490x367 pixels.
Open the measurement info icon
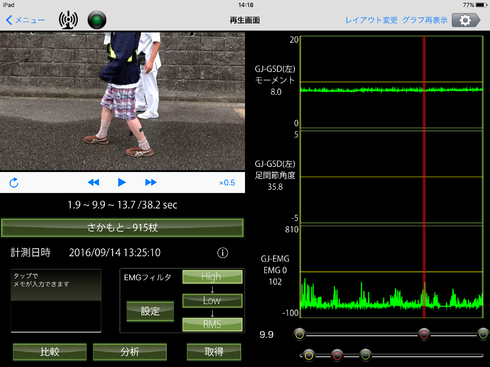223,253
